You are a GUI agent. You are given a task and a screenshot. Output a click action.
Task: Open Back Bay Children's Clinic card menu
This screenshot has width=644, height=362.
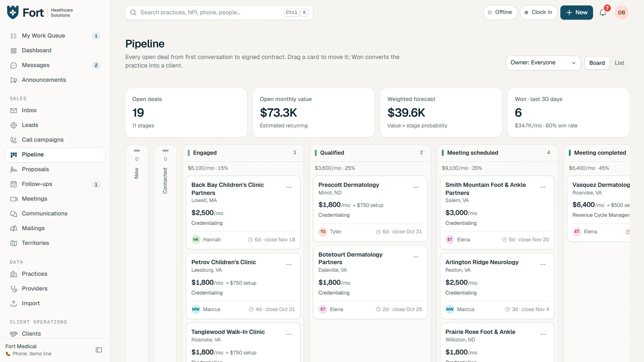pyautogui.click(x=289, y=187)
